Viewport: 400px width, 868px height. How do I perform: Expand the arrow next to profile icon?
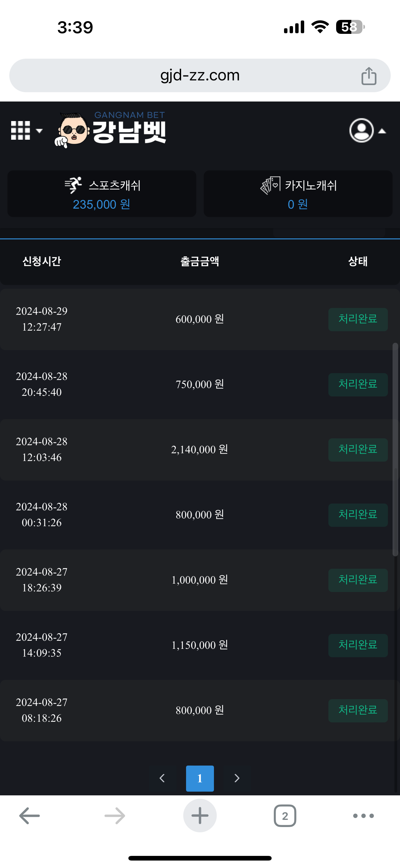point(382,131)
